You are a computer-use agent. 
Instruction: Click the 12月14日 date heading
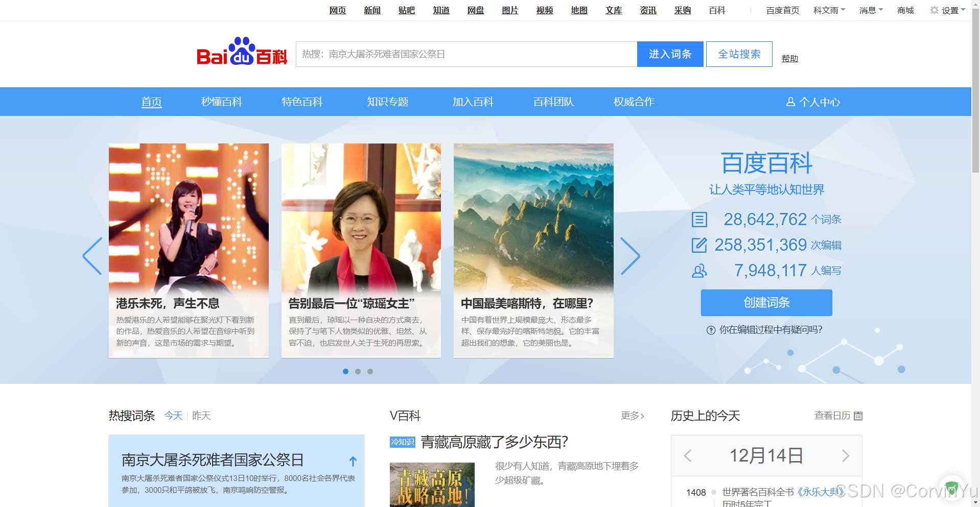click(x=766, y=455)
